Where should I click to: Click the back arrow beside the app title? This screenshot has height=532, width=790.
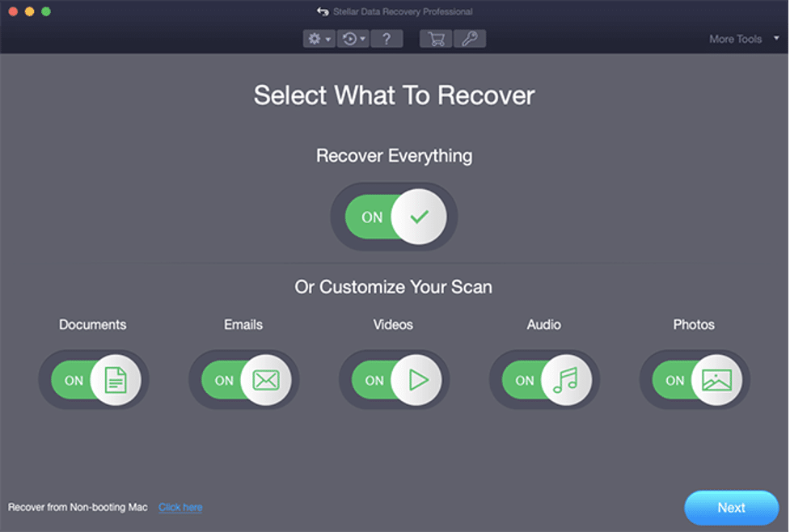(323, 11)
